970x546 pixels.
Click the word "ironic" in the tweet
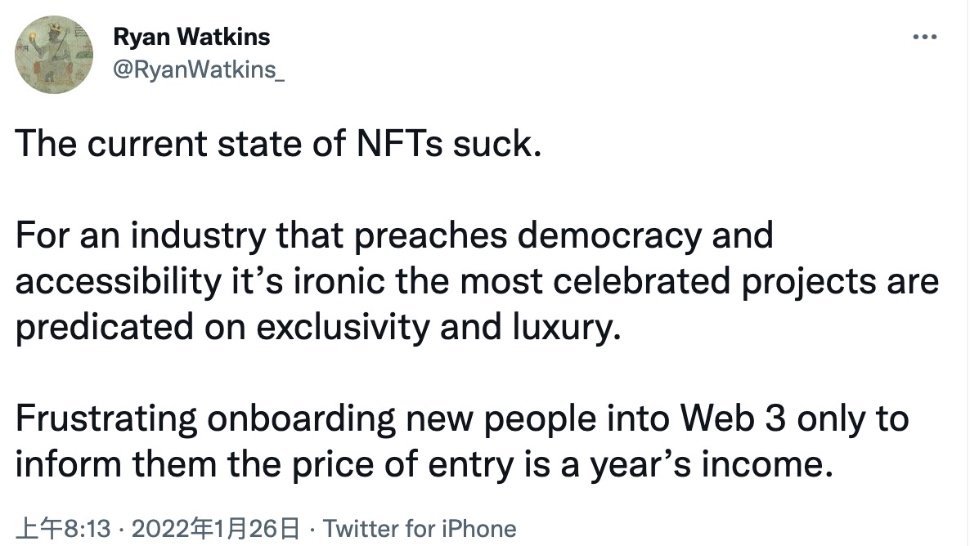tap(338, 282)
